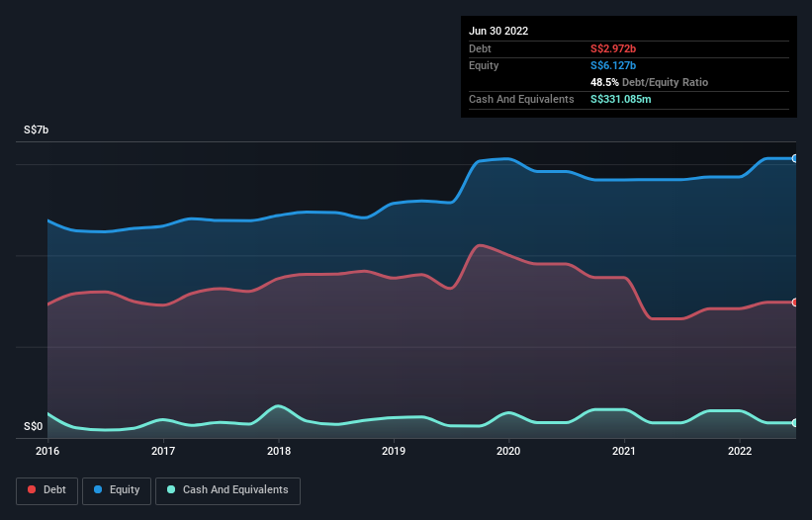Select the Debt line end marker
The width and height of the screenshot is (812, 520).
click(x=795, y=303)
